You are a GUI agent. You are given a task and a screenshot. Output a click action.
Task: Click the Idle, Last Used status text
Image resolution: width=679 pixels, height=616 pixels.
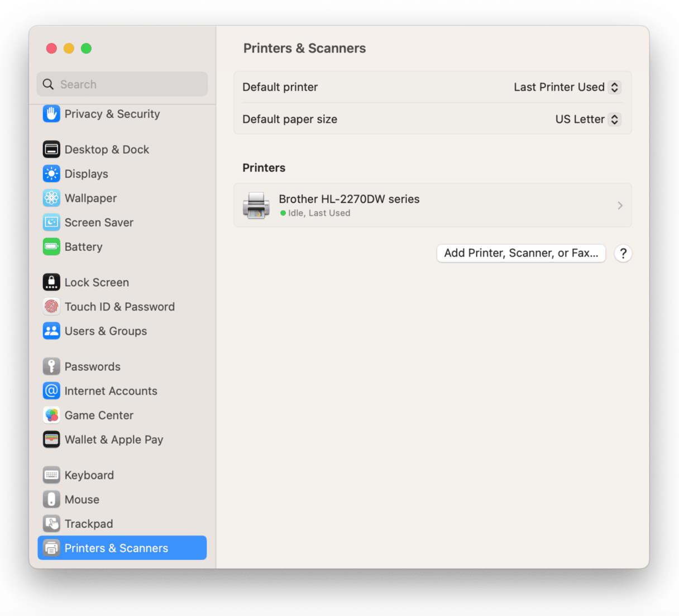(x=319, y=213)
